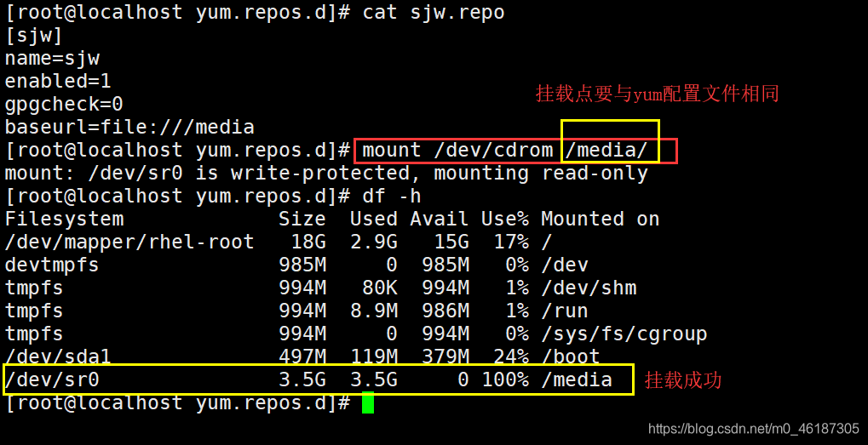Click '/dev/mapper/rhel-root' filesystem entry
This screenshot has width=868, height=445.
[129, 242]
